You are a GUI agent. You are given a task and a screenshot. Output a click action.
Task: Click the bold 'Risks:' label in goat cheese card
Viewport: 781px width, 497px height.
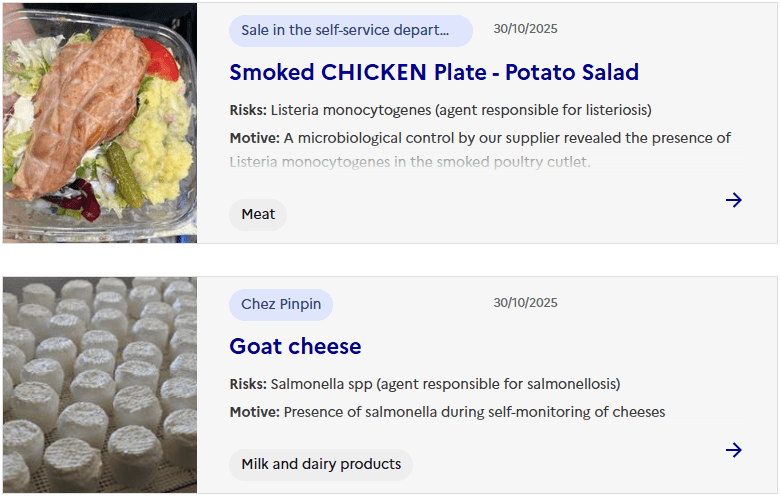pos(248,384)
